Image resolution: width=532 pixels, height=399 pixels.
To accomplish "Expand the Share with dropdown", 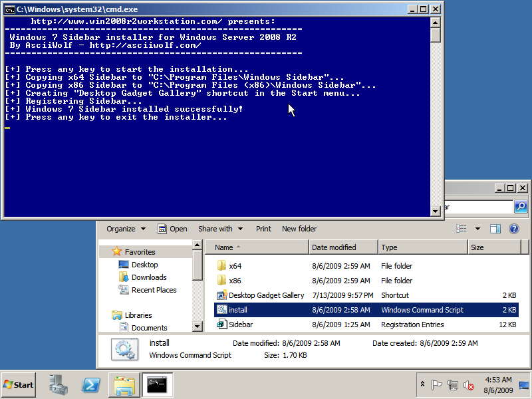I will click(220, 229).
